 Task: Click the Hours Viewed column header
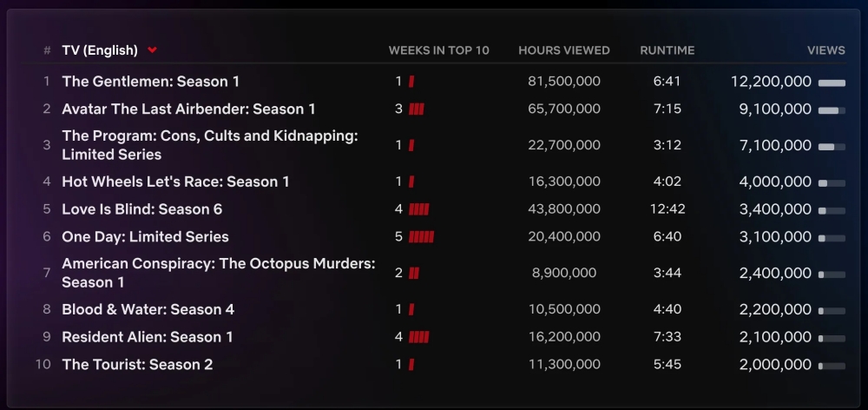pos(564,50)
